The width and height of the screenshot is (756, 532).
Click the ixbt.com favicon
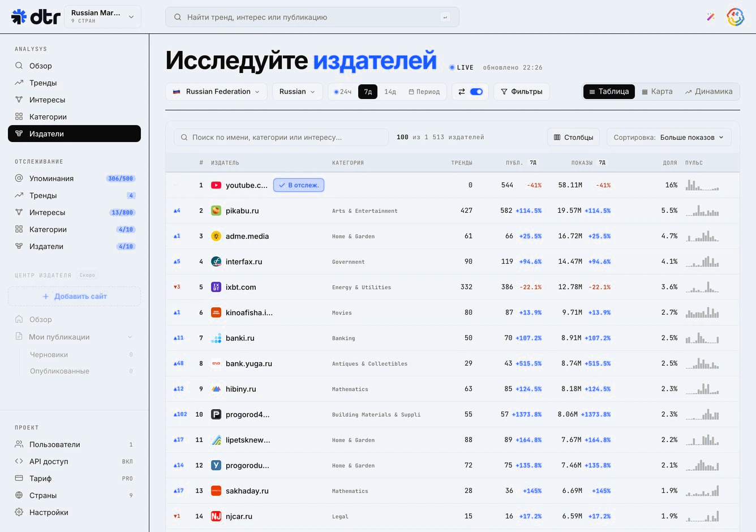pyautogui.click(x=216, y=287)
